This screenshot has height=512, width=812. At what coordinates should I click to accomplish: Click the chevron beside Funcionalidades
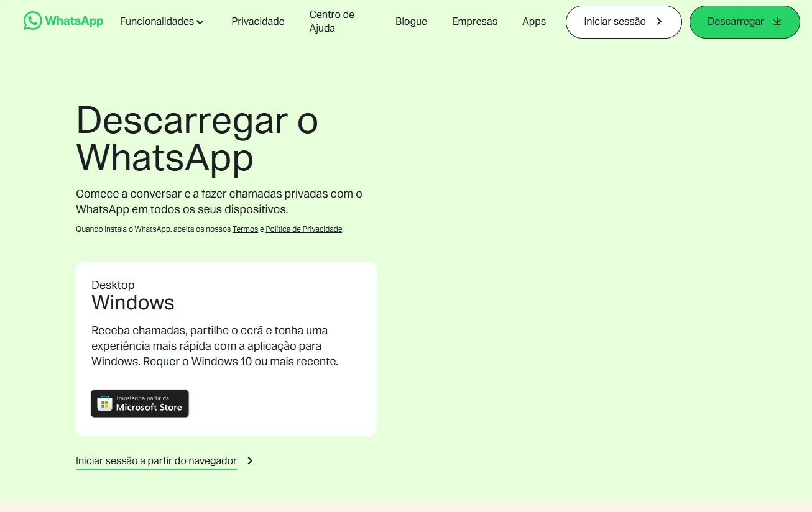201,22
